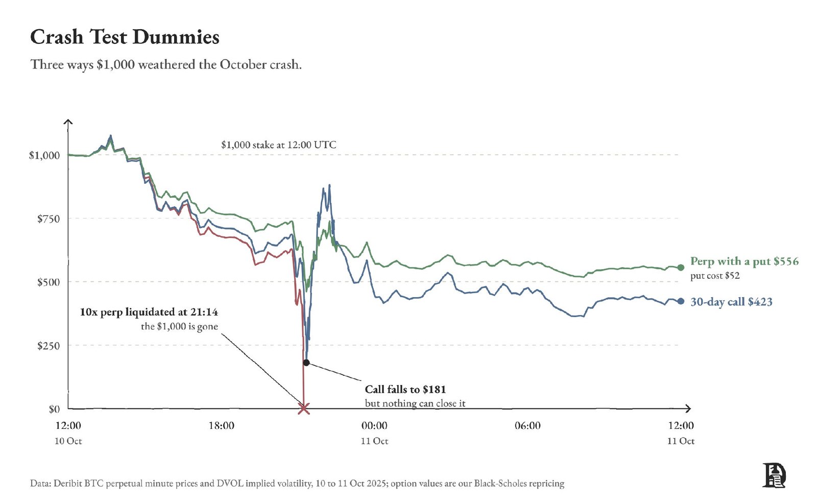This screenshot has height=504, width=817.
Task: Click the 'put cost $52' sublabel
Action: pos(715,276)
